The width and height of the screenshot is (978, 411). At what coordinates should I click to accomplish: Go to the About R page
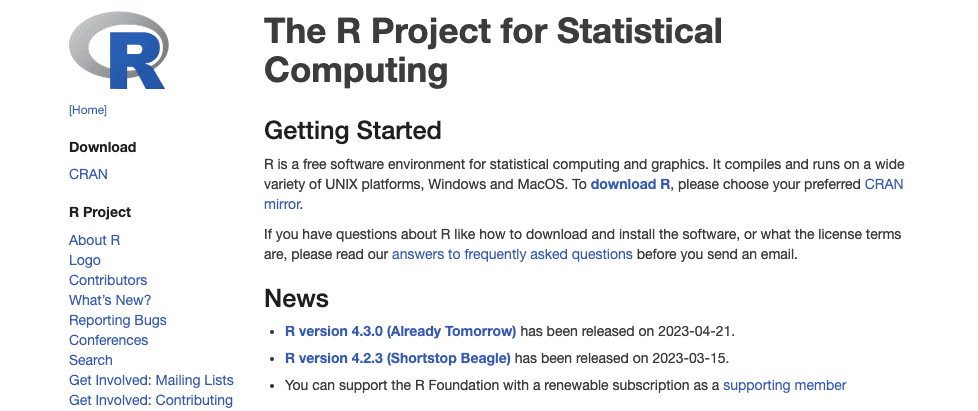[94, 240]
